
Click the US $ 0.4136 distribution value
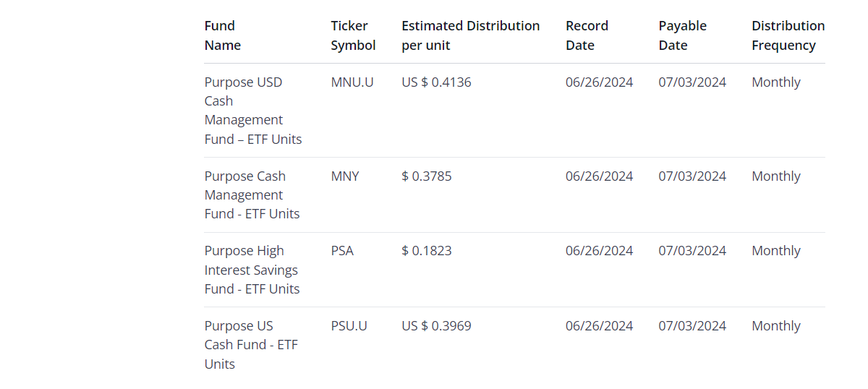(436, 82)
